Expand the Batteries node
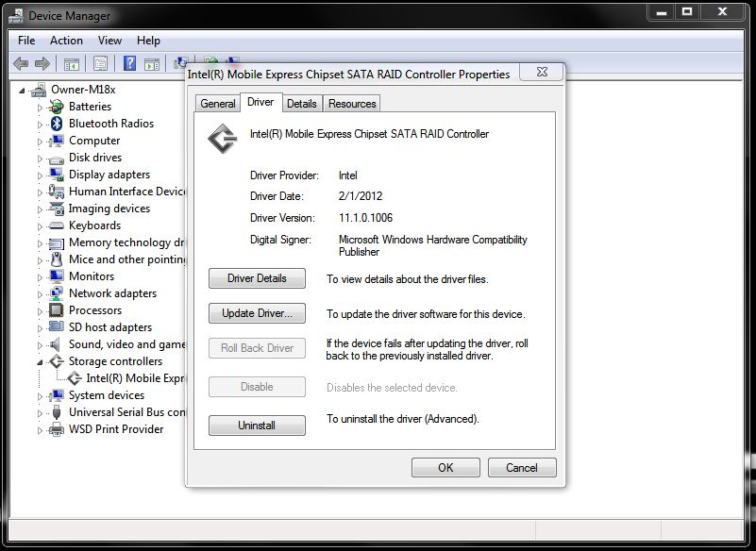The width and height of the screenshot is (756, 551). [x=40, y=107]
